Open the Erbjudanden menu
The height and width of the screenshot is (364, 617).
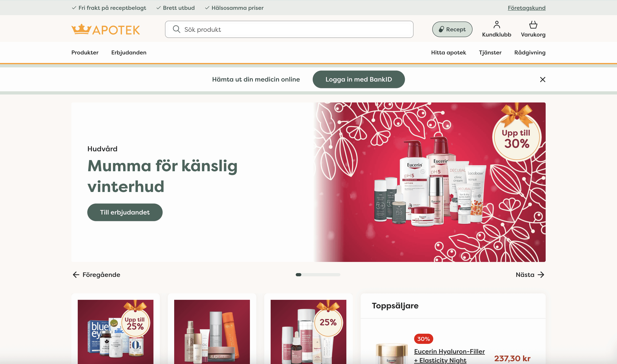(x=129, y=52)
